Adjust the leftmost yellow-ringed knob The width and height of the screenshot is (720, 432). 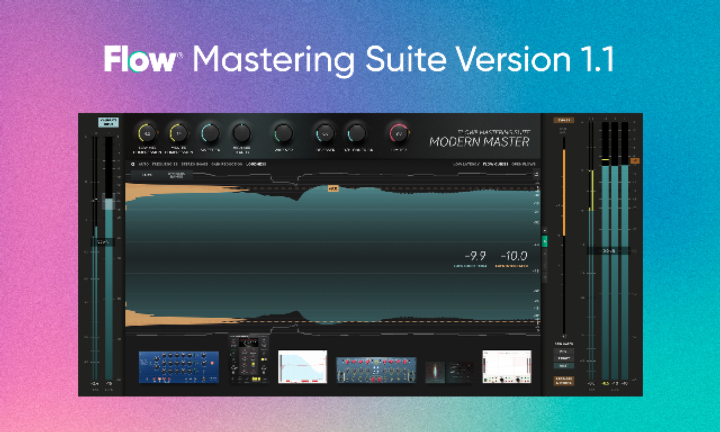click(147, 134)
